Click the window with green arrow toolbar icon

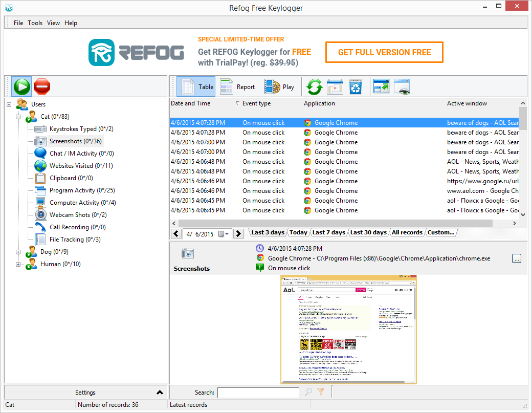(x=381, y=86)
